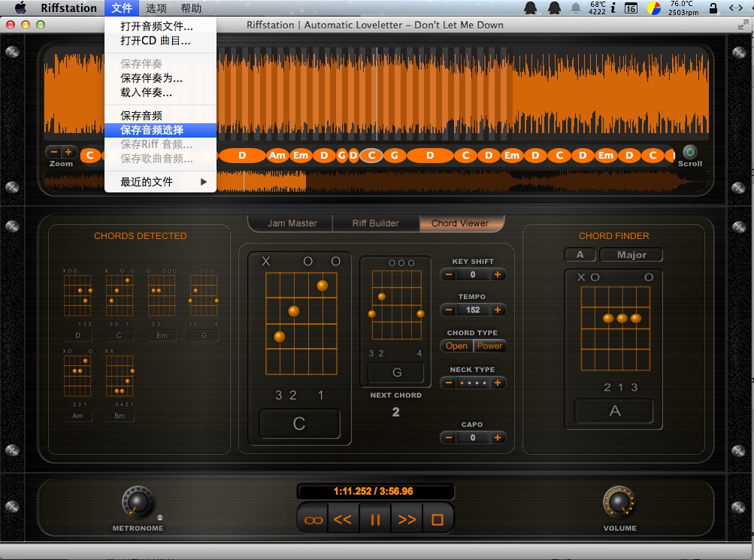This screenshot has width=754, height=560.
Task: Open the Riffstation application menu
Action: pyautogui.click(x=68, y=8)
